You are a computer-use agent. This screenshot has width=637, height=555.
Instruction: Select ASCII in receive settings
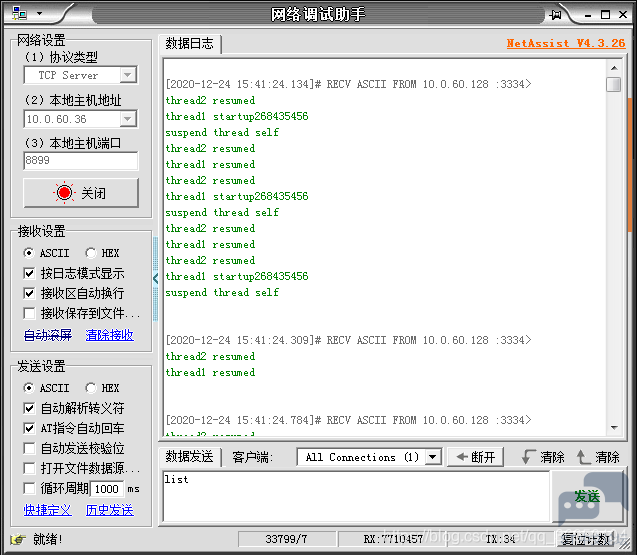[46, 253]
